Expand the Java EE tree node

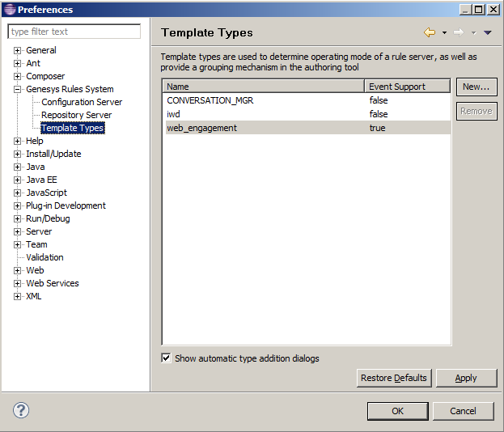click(x=17, y=180)
